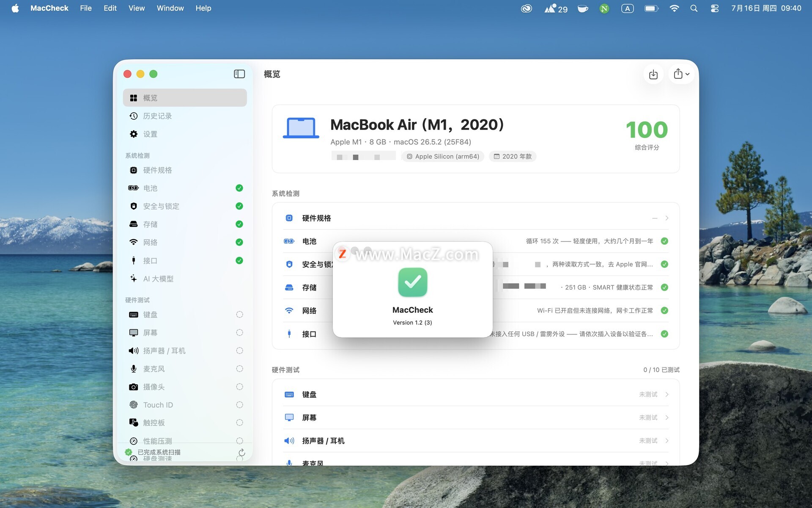Click the 接口 port icon in sidebar
The image size is (812, 508).
coord(134,260)
